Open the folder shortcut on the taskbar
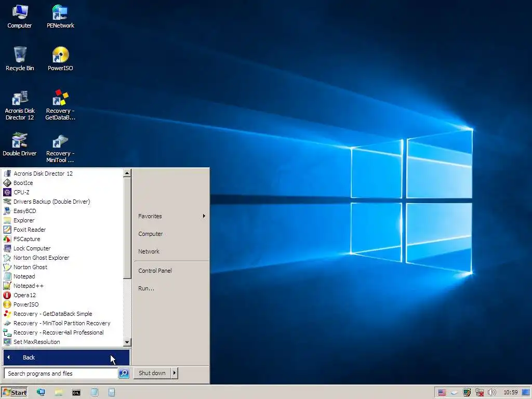This screenshot has height=399, width=532. point(58,393)
